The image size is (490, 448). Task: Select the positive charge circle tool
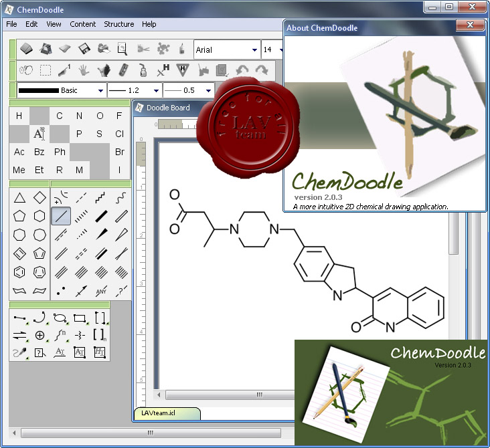39,336
